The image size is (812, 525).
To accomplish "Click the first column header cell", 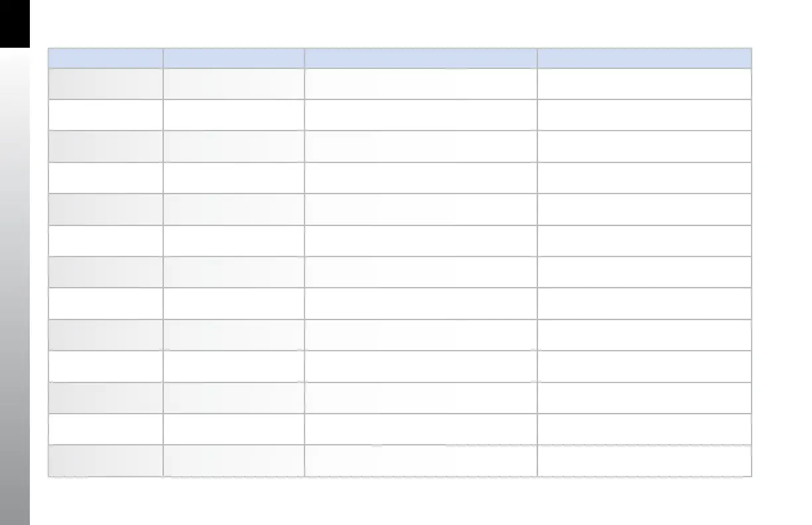I will pos(105,58).
